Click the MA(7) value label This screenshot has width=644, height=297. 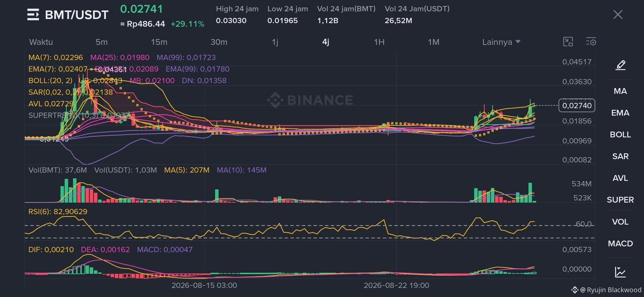tap(56, 58)
